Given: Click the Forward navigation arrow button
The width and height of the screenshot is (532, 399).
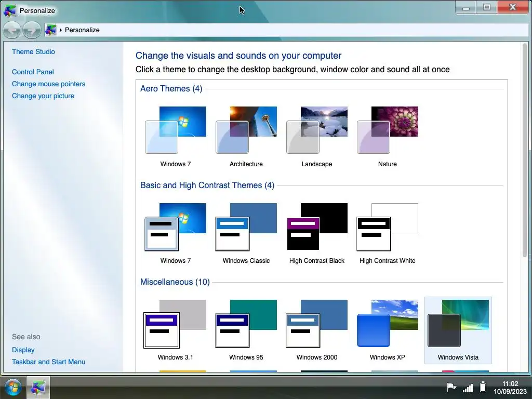Looking at the screenshot, I should (32, 30).
